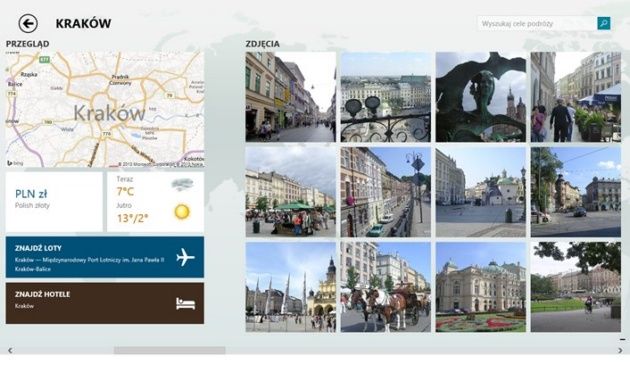
Task: Open photo of bronze statue framing church towers
Action: tap(481, 97)
